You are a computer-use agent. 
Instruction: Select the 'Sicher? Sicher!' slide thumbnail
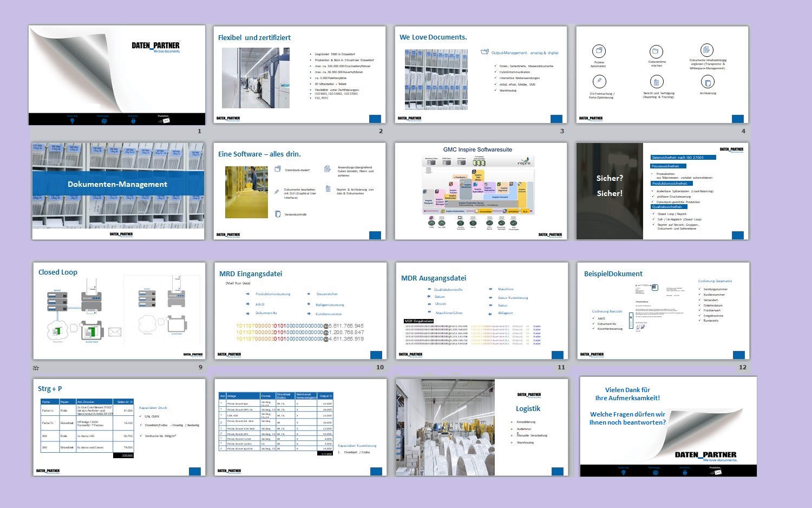click(x=663, y=191)
